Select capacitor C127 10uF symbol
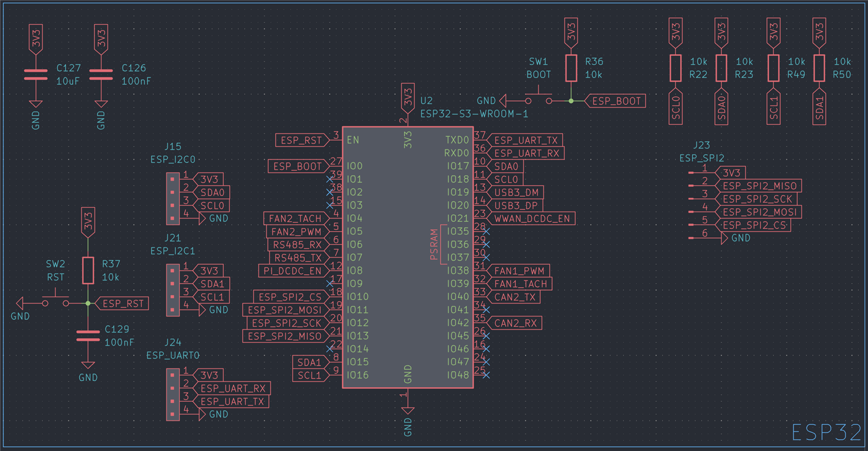Image resolution: width=868 pixels, height=451 pixels. click(x=36, y=75)
